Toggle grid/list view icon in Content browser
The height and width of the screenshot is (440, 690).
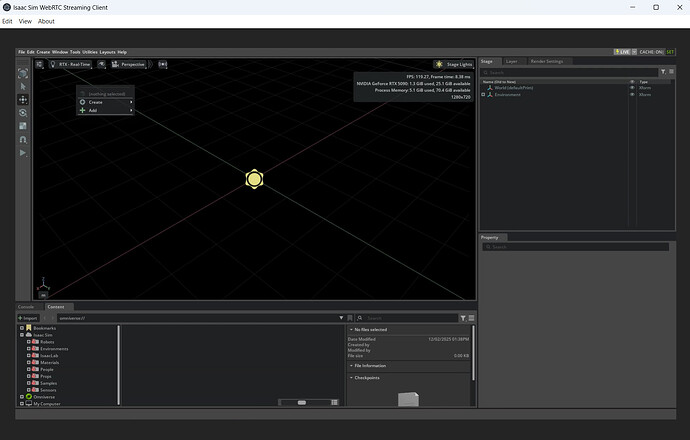335,402
